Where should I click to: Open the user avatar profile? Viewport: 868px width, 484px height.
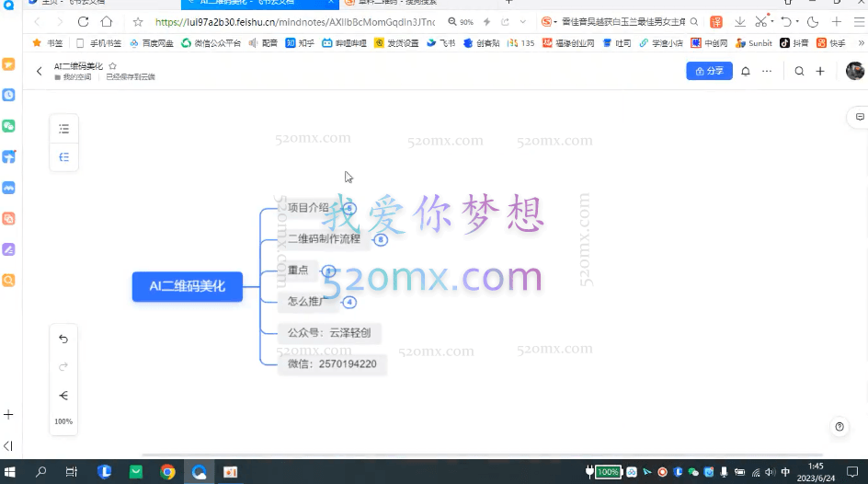coord(855,71)
